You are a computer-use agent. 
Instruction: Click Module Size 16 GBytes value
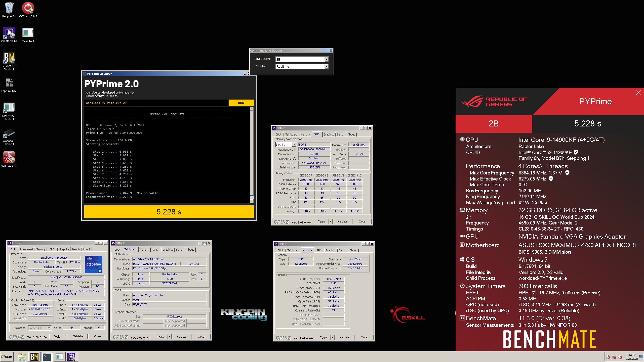click(x=358, y=145)
